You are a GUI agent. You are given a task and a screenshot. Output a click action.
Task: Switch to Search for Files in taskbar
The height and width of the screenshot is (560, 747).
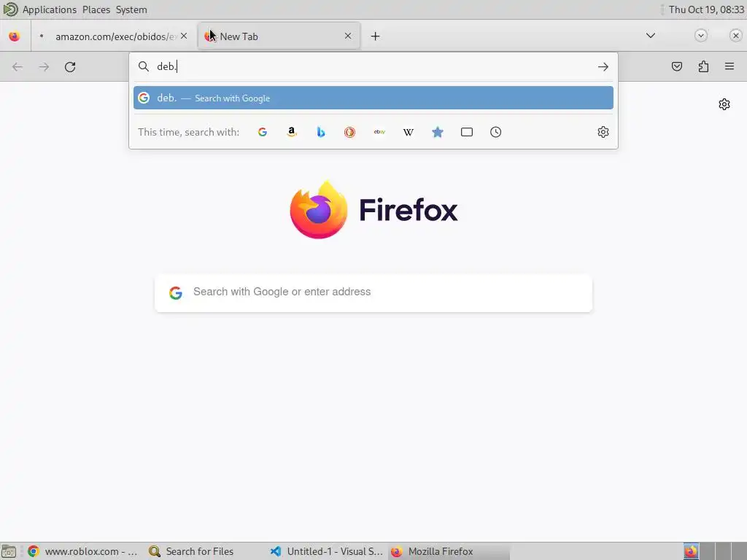click(x=193, y=551)
